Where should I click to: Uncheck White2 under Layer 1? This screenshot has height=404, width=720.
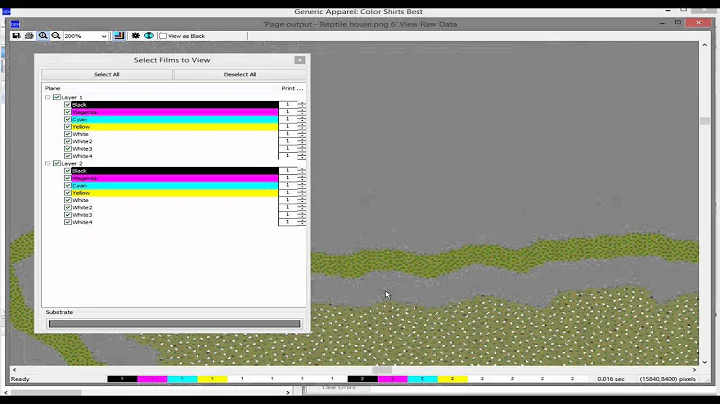click(68, 141)
